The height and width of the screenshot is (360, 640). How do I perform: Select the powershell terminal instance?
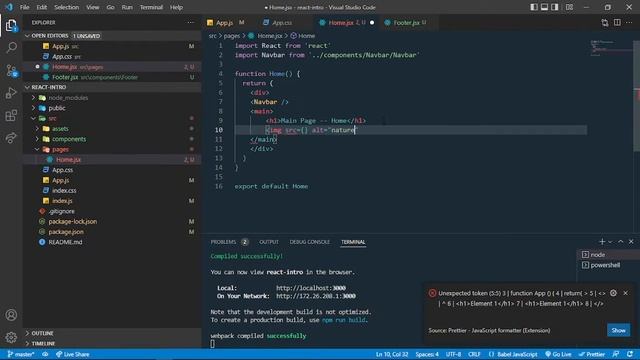608,265
